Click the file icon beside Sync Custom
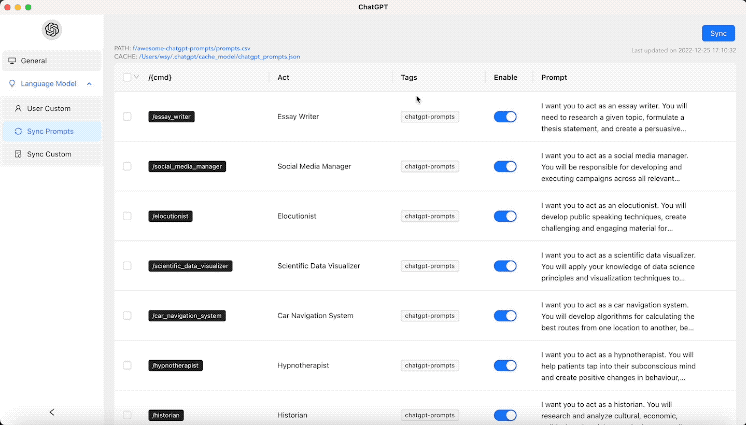 point(18,154)
